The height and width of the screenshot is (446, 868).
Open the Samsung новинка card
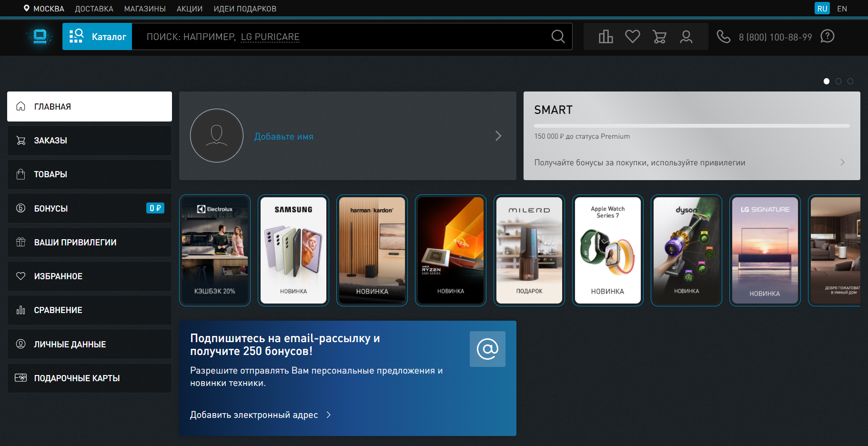[293, 250]
